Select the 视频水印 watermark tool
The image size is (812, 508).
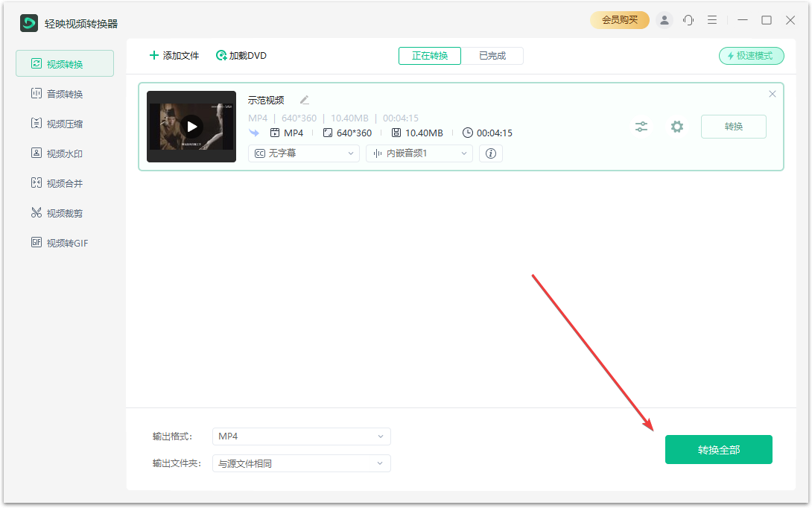(66, 153)
